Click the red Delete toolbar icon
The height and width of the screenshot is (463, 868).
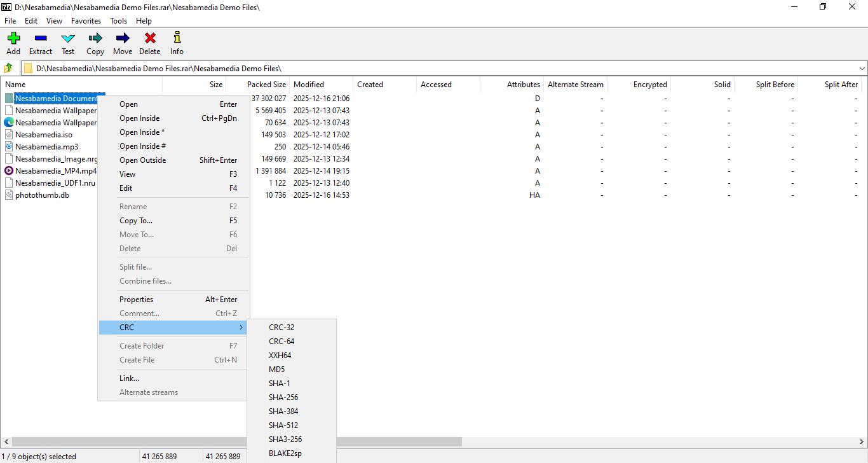coord(150,39)
